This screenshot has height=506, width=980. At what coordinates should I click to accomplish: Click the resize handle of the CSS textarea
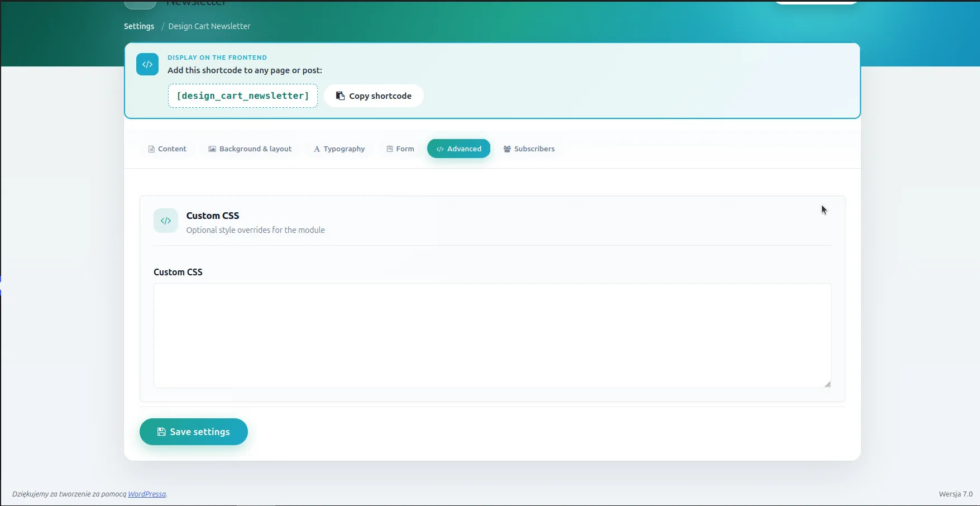coord(828,384)
